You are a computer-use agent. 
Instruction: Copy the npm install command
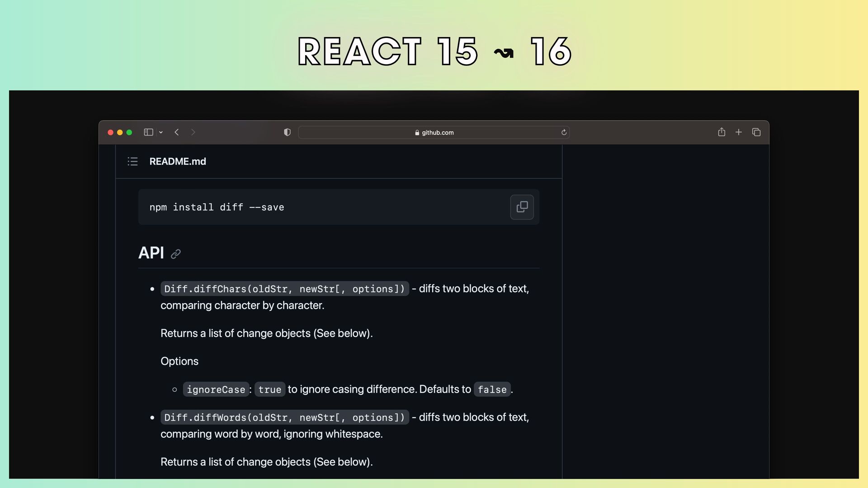522,207
